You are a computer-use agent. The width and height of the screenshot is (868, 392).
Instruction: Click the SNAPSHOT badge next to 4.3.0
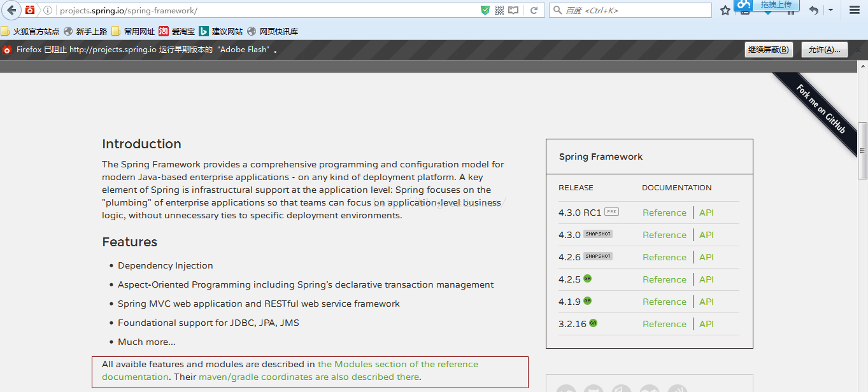point(598,234)
